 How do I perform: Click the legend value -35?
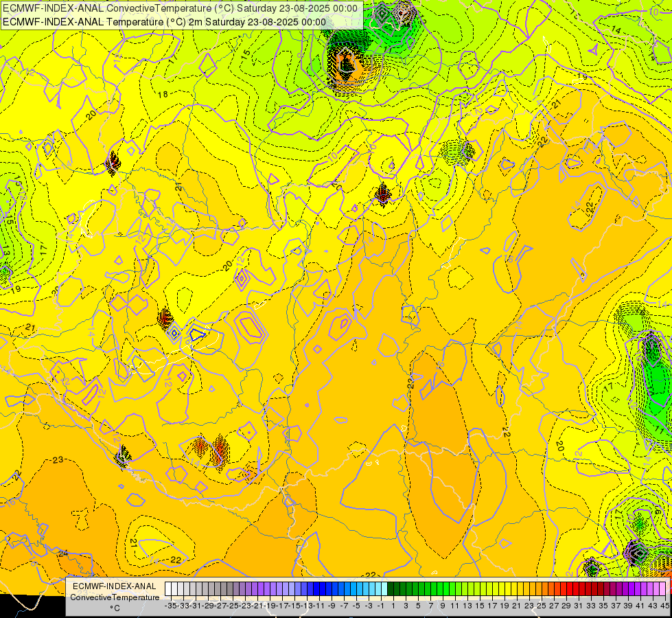(x=171, y=606)
